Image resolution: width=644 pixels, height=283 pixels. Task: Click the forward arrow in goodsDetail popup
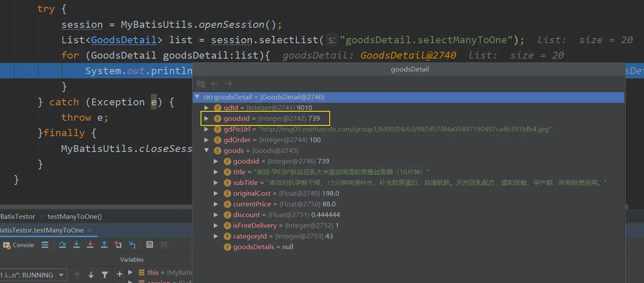[229, 83]
